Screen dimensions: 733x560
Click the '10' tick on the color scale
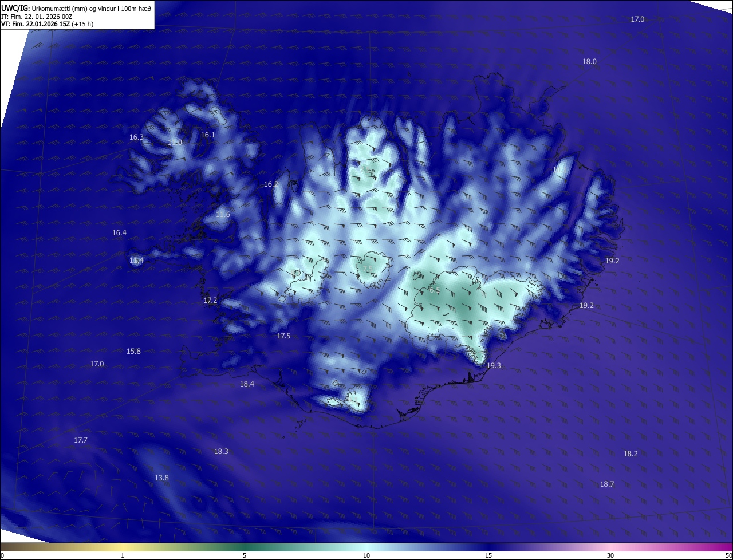point(366,555)
